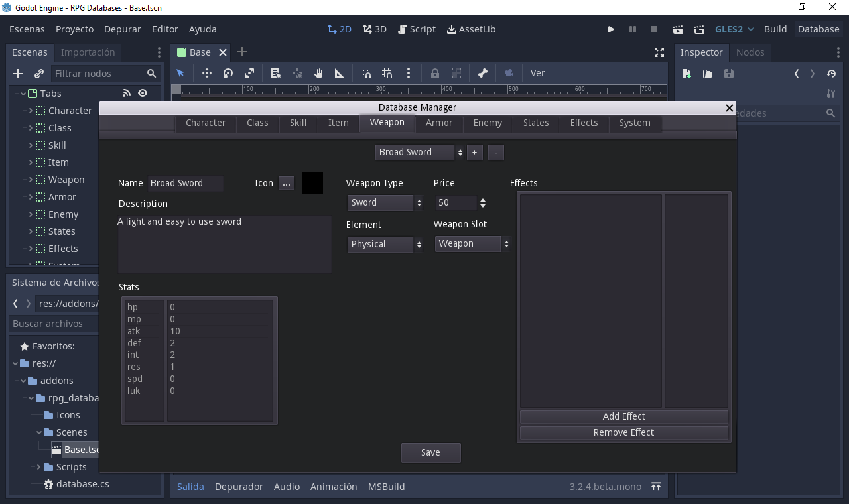Viewport: 849px width, 504px height.
Task: Toggle distraction-free mode expand icon
Action: (659, 52)
